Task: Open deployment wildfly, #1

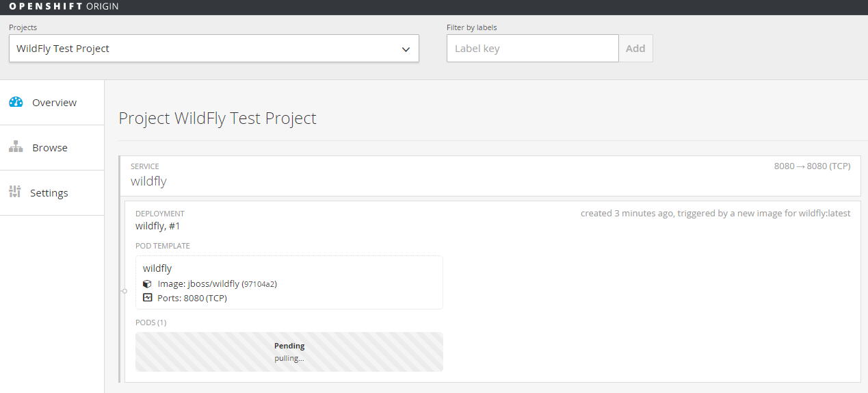Action: click(158, 226)
